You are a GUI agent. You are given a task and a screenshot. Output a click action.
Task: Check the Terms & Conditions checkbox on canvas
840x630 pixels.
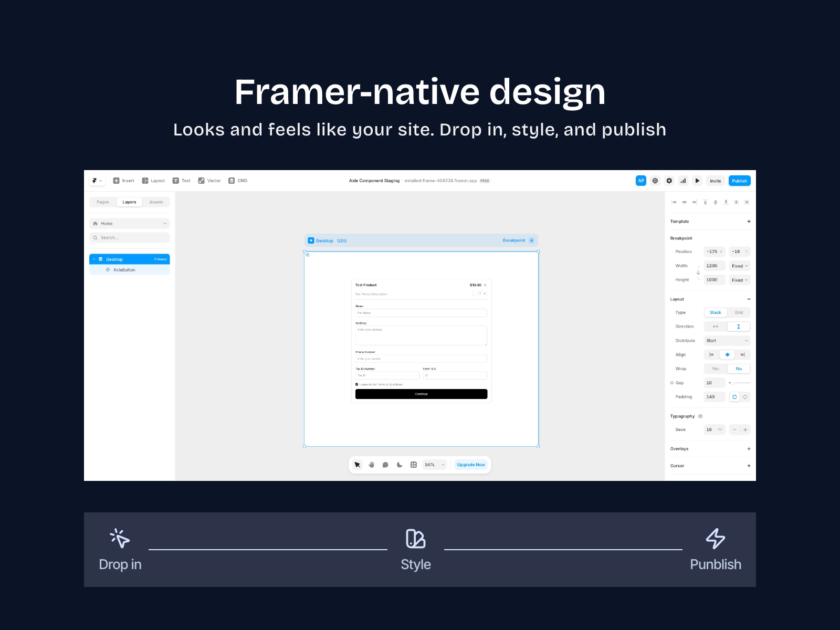point(356,384)
